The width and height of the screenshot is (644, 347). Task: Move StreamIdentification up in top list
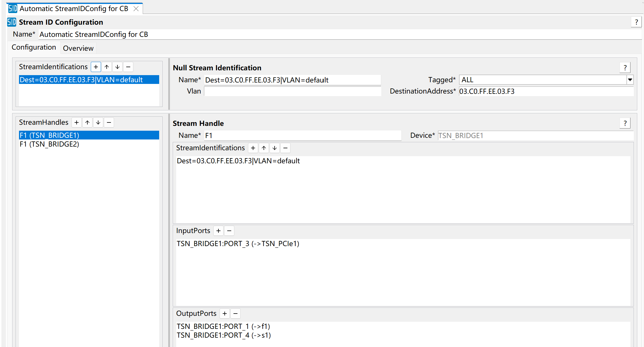(x=107, y=67)
